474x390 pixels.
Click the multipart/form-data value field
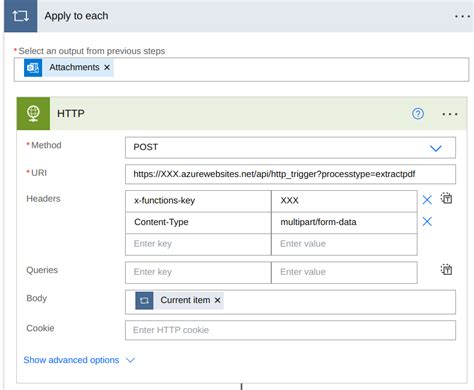tap(344, 223)
